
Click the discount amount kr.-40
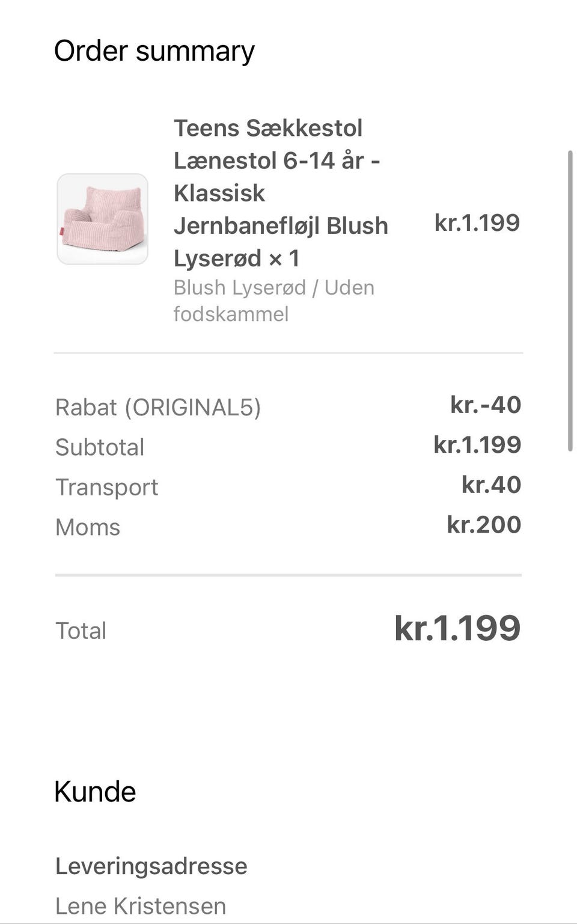486,405
